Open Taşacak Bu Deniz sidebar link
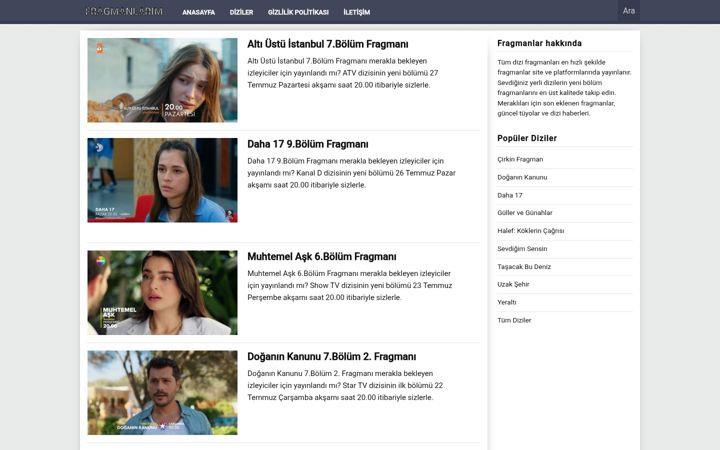720x450 pixels. pos(524,266)
